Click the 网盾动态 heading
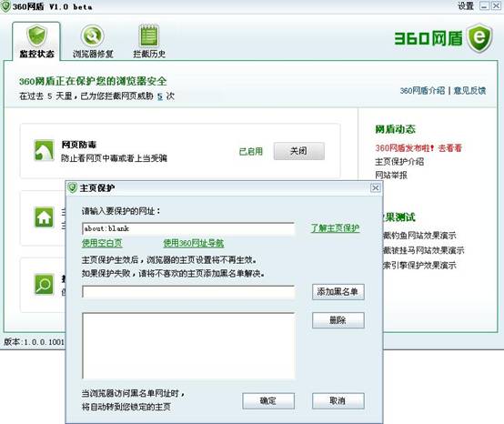 click(395, 129)
